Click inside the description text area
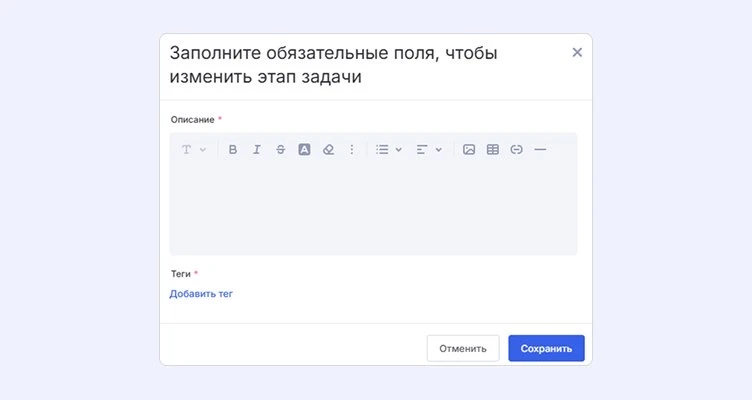 (373, 209)
